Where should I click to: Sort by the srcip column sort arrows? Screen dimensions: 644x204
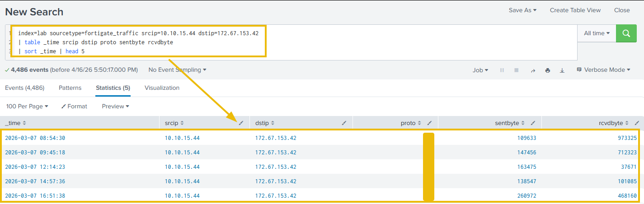(x=182, y=123)
